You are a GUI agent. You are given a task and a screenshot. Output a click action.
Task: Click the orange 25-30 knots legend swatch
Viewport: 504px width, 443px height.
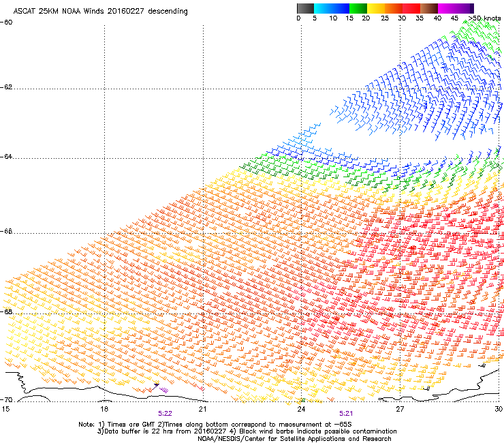point(394,8)
